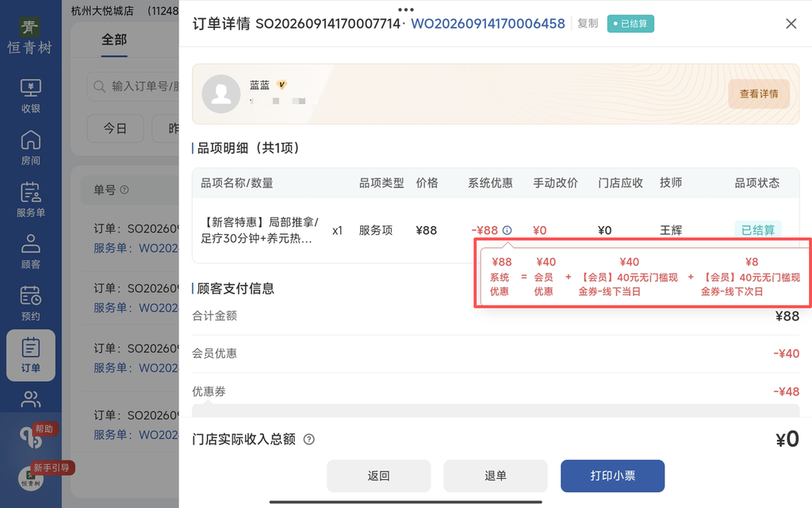This screenshot has width=812, height=508.
Task: Open the 预约 appointment sidebar icon
Action: (x=31, y=303)
